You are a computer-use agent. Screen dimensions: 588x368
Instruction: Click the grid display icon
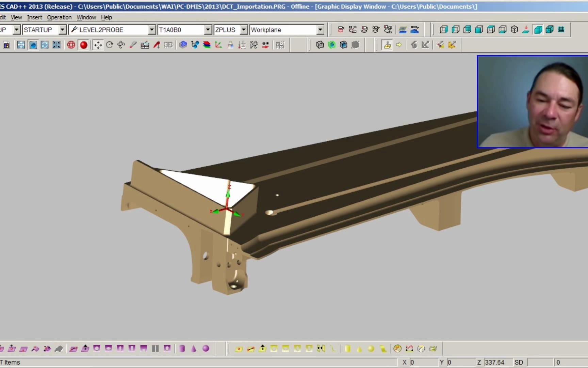pos(561,30)
